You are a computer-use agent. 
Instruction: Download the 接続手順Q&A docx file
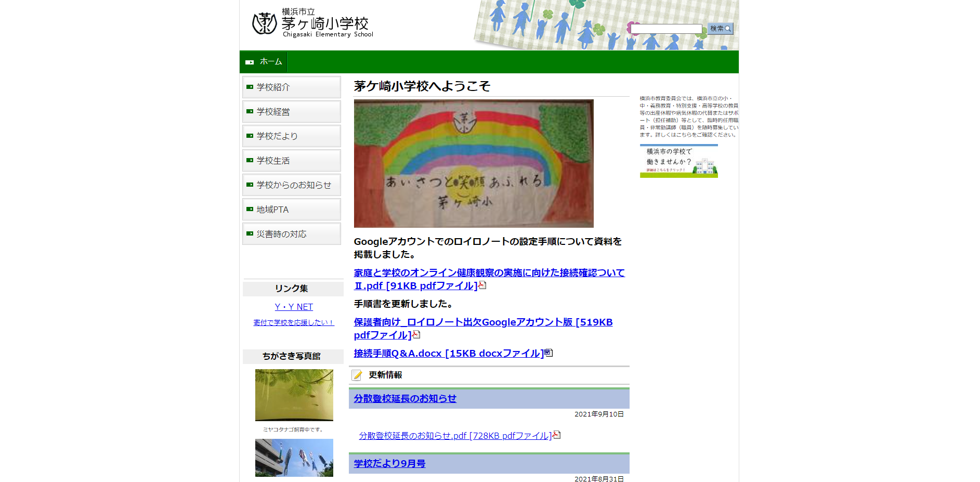pyautogui.click(x=448, y=354)
